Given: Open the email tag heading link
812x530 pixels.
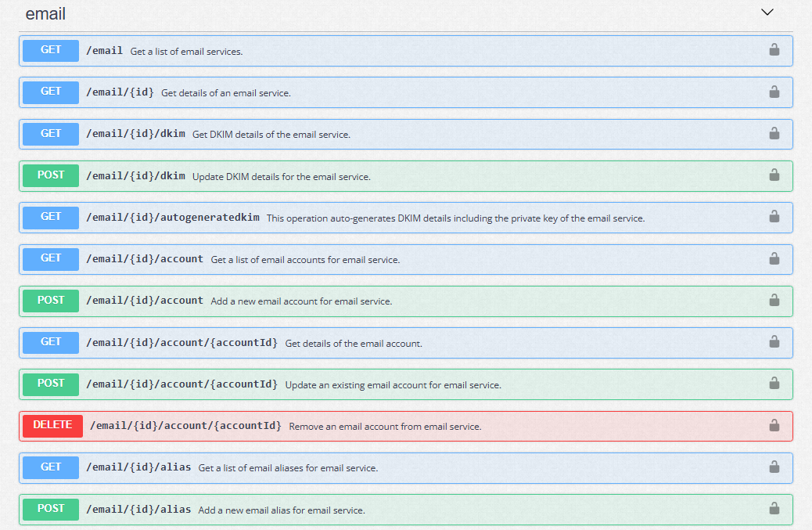Looking at the screenshot, I should (45, 13).
